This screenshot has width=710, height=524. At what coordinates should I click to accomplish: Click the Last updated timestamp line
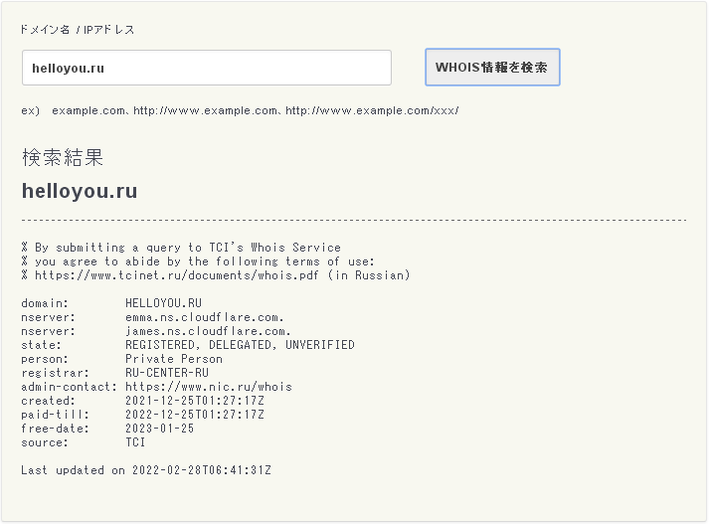[x=146, y=469]
